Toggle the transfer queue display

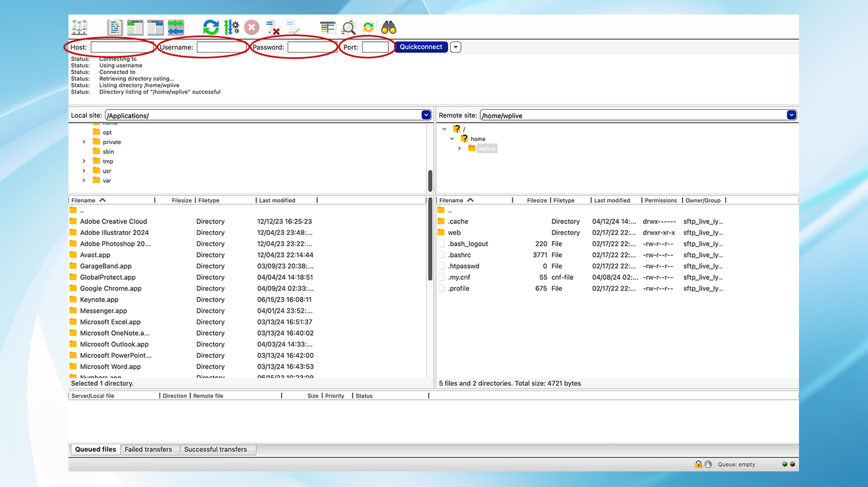point(176,27)
